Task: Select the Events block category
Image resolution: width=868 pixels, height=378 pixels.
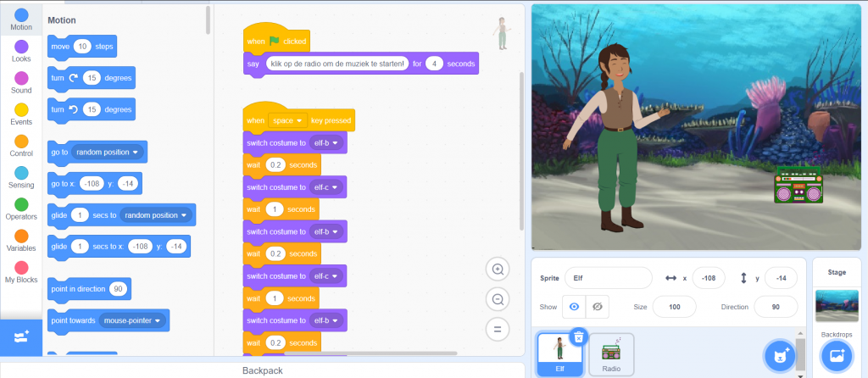Action: [x=21, y=111]
